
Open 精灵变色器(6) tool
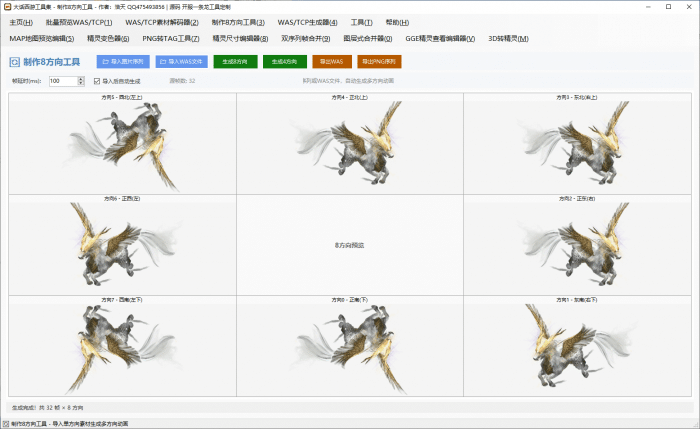[108, 39]
